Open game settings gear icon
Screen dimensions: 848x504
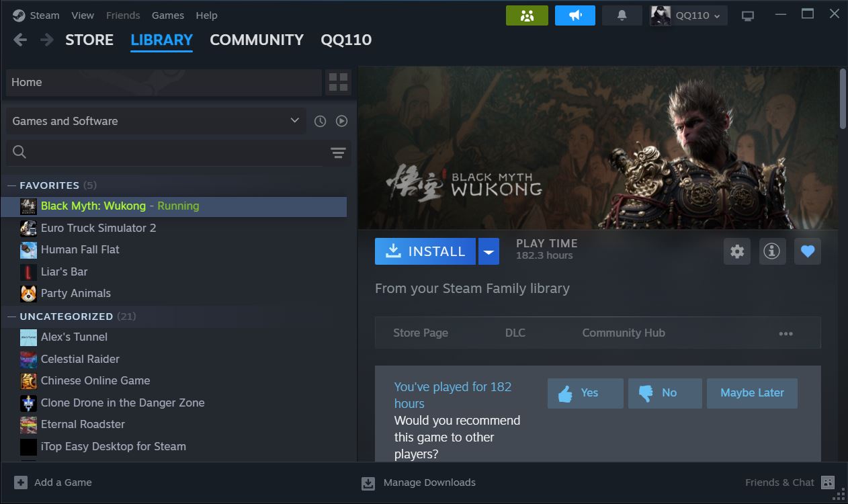click(737, 251)
